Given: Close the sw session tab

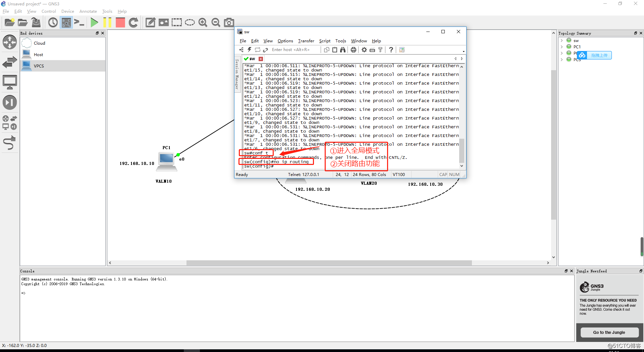Looking at the screenshot, I should pyautogui.click(x=261, y=59).
